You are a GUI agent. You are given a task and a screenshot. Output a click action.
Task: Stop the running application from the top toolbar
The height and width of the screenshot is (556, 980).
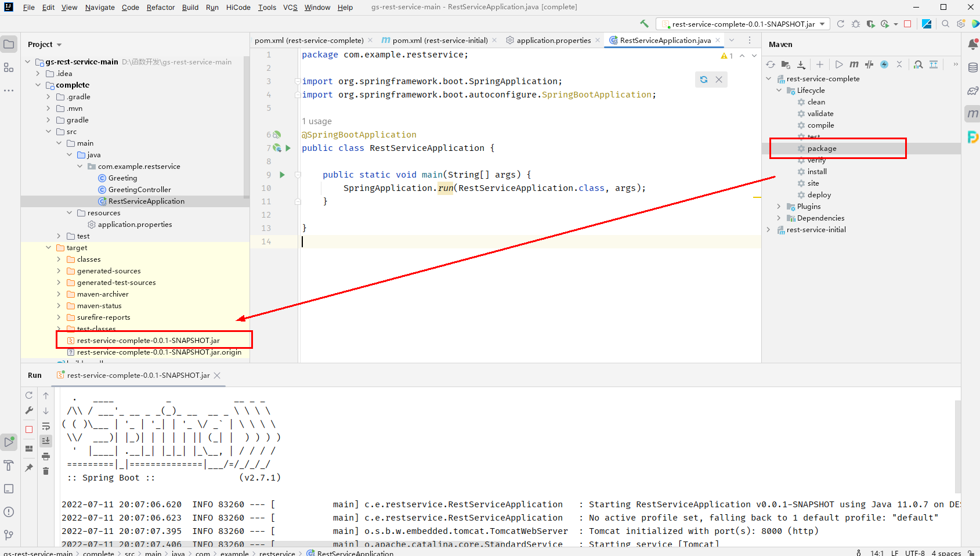pos(907,24)
